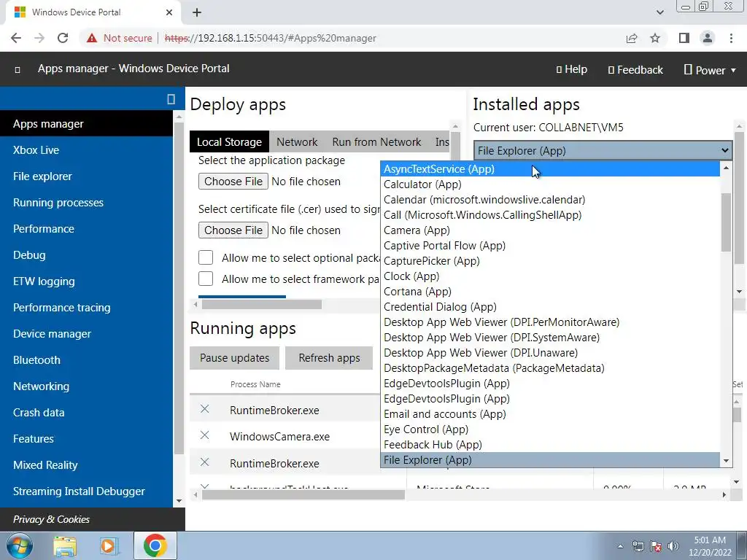Open the Help link
Screen dimensions: 747x560
pyautogui.click(x=572, y=69)
